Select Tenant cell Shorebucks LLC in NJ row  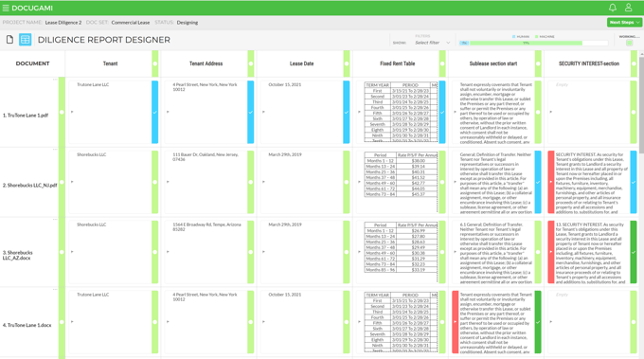92,154
